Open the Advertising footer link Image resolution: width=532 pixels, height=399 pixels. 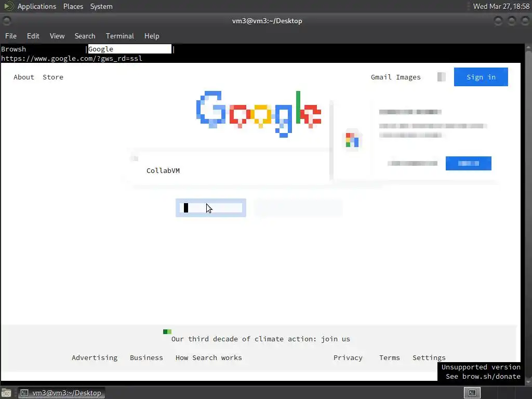click(x=95, y=357)
